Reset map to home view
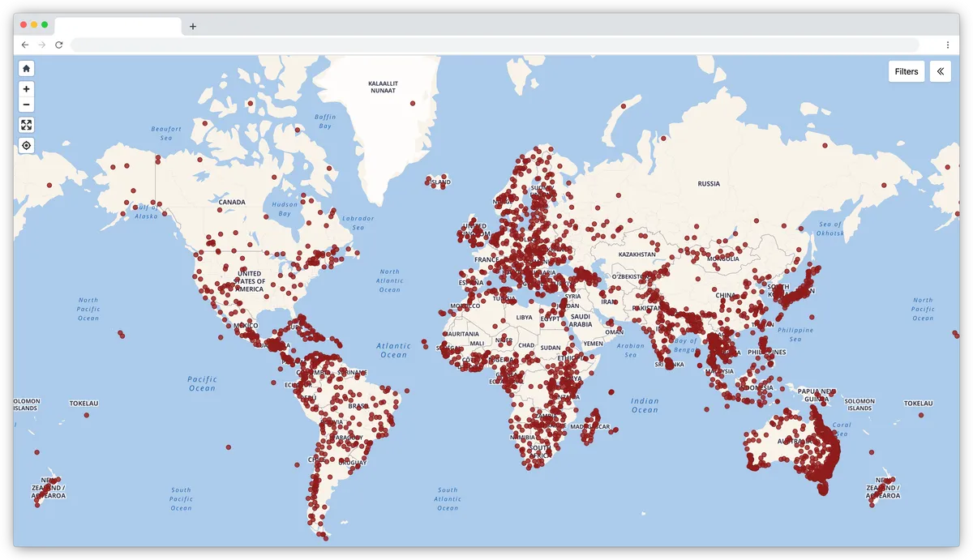Screen dimensions: 973x560 (27, 69)
